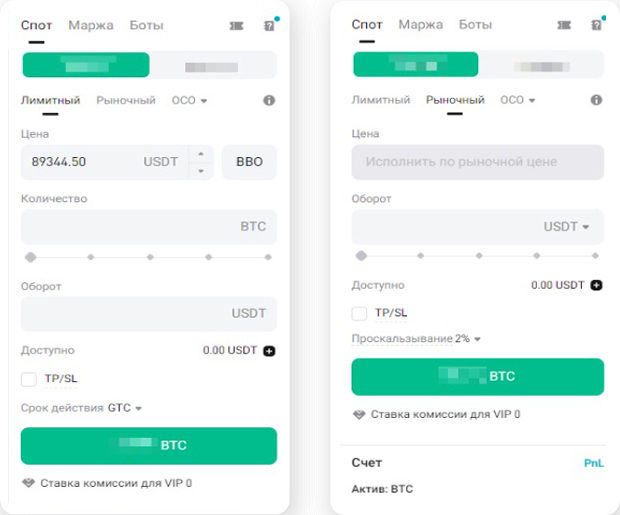The image size is (620, 515).
Task: Click the plus deposit icon in market panel
Action: [597, 285]
